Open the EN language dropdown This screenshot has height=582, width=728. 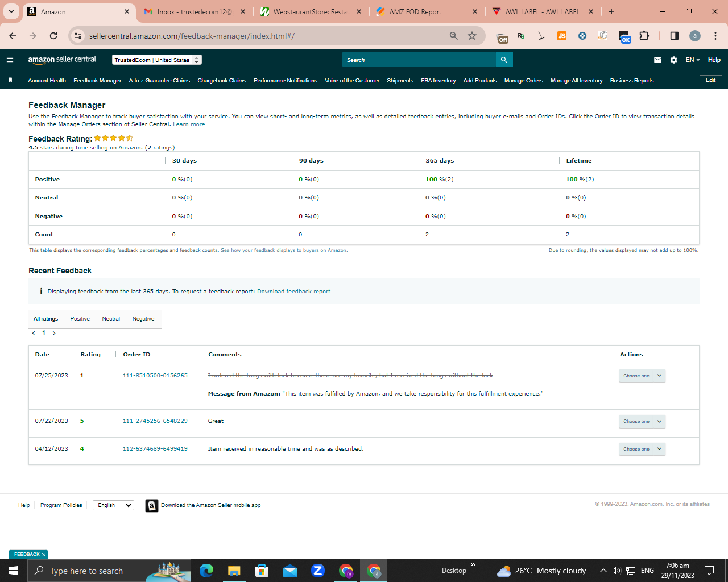coord(693,60)
